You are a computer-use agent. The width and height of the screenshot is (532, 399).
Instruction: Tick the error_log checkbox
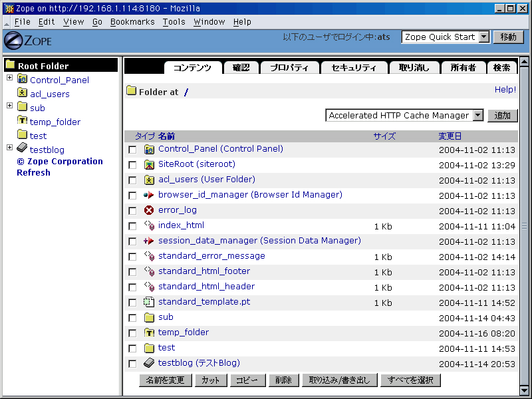pyautogui.click(x=132, y=211)
